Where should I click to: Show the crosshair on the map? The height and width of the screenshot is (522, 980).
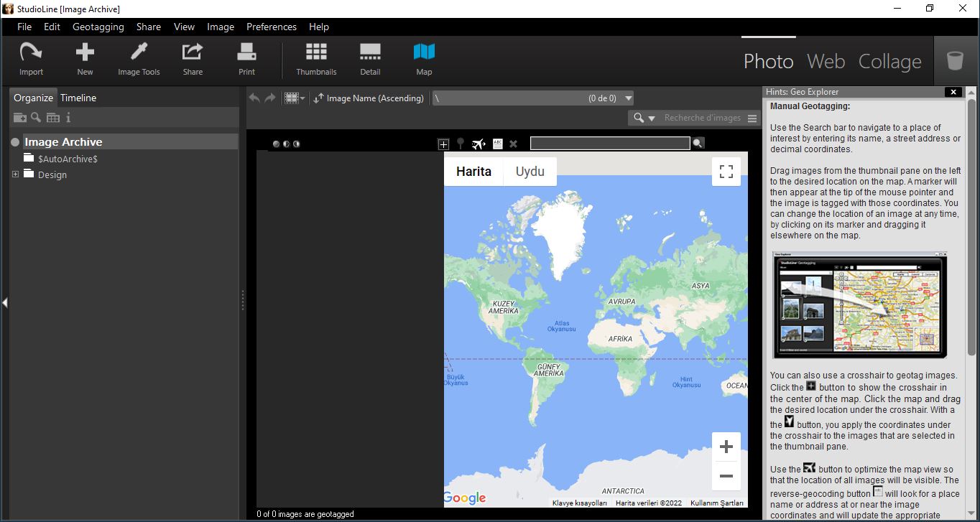tap(443, 144)
